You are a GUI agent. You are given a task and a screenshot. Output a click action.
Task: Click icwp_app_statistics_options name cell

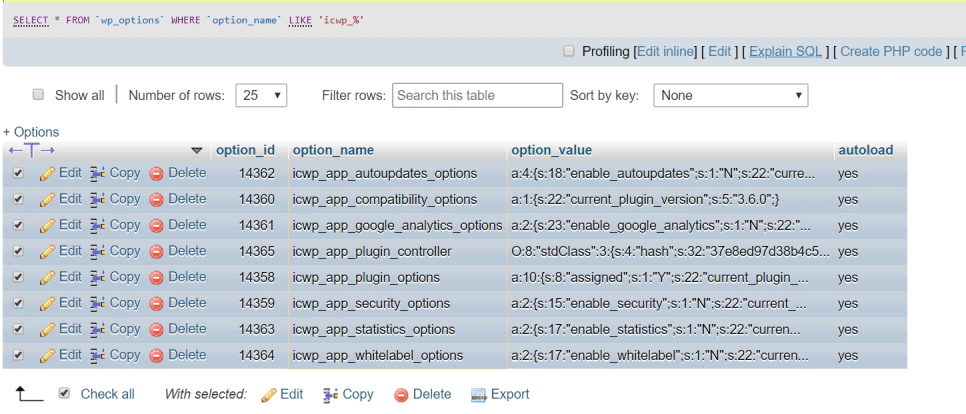pos(373,329)
